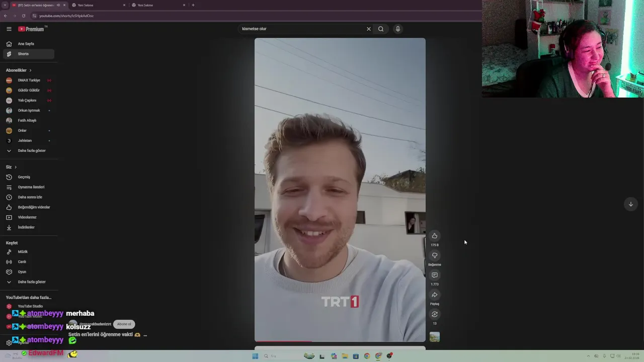Go forward with the browser forward arrow
Image resolution: width=644 pixels, height=362 pixels.
click(x=14, y=16)
